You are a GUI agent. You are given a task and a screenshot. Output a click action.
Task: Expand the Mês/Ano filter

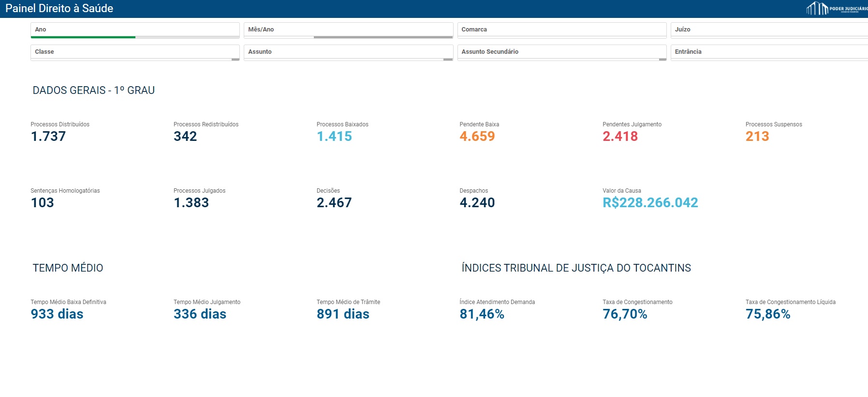coord(348,30)
